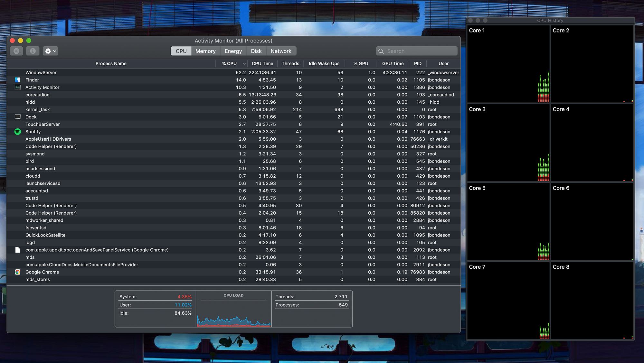Switch to the Memory tab
644x363 pixels.
pos(205,51)
